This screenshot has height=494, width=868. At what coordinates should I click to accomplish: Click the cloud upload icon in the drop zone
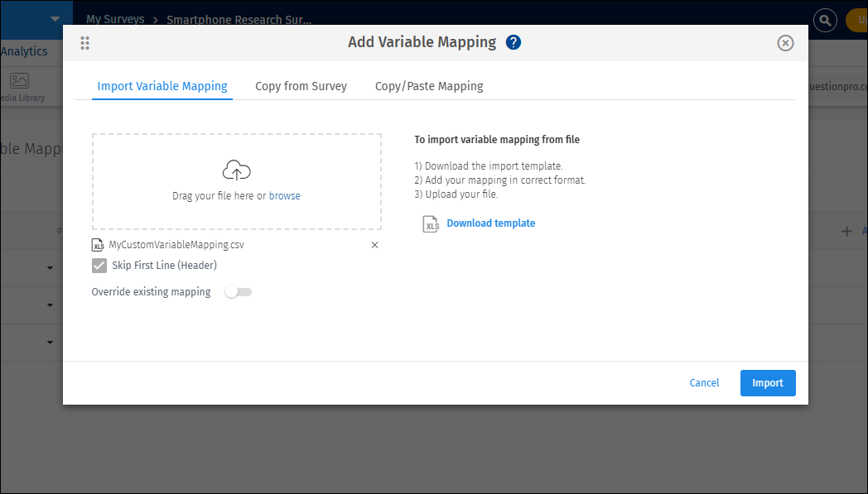pos(236,169)
